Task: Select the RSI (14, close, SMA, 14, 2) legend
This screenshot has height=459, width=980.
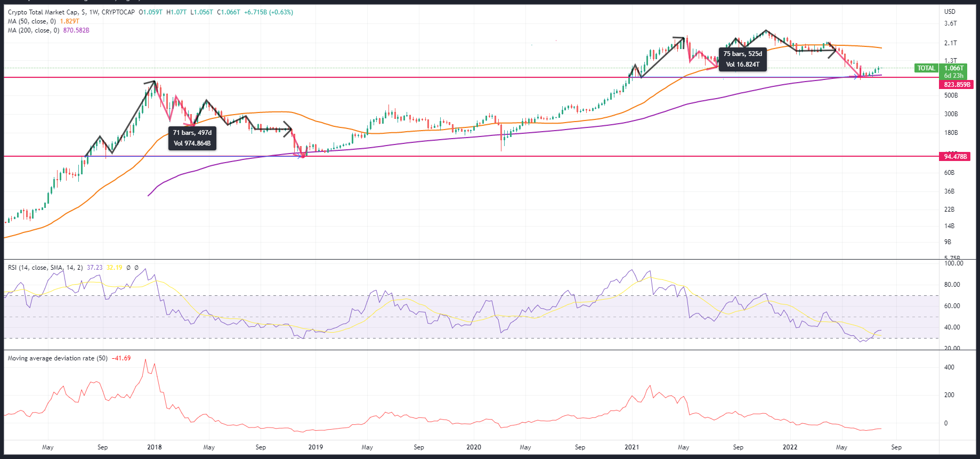Action: click(45, 268)
